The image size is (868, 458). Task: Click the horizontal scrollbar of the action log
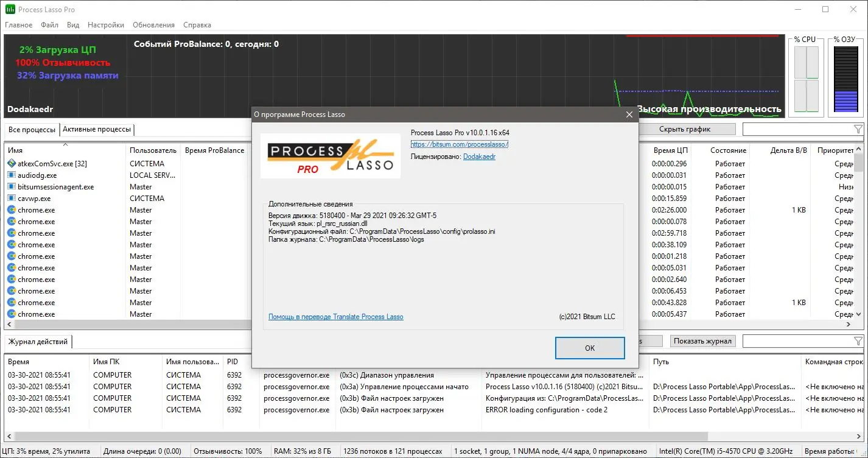(434, 437)
